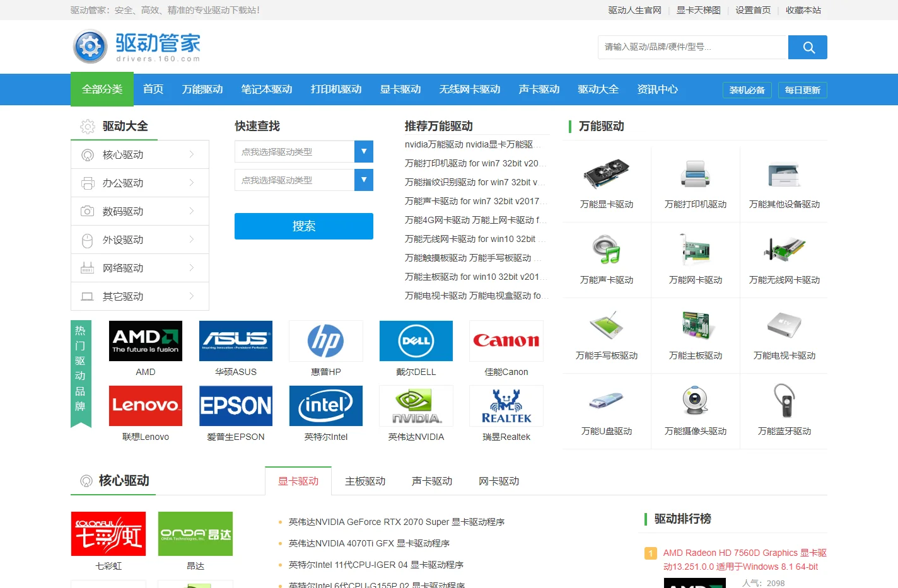898x588 pixels.
Task: Open the 万能手写板驱动 tablet icon
Action: (x=607, y=325)
